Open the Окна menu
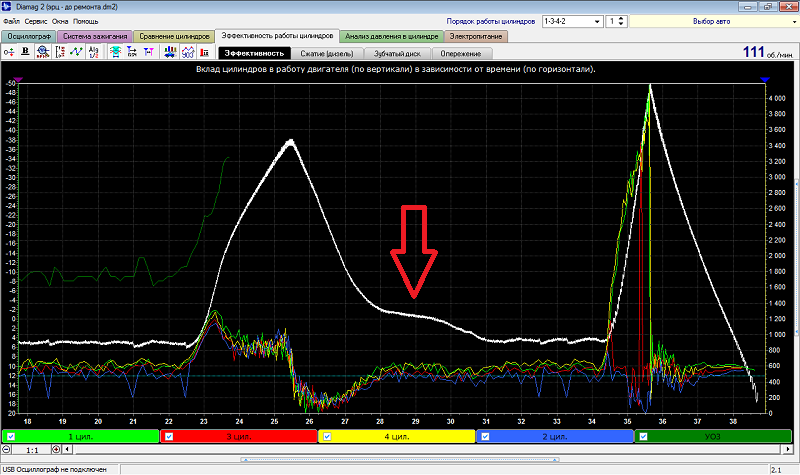The height and width of the screenshot is (475, 800). pyautogui.click(x=60, y=21)
